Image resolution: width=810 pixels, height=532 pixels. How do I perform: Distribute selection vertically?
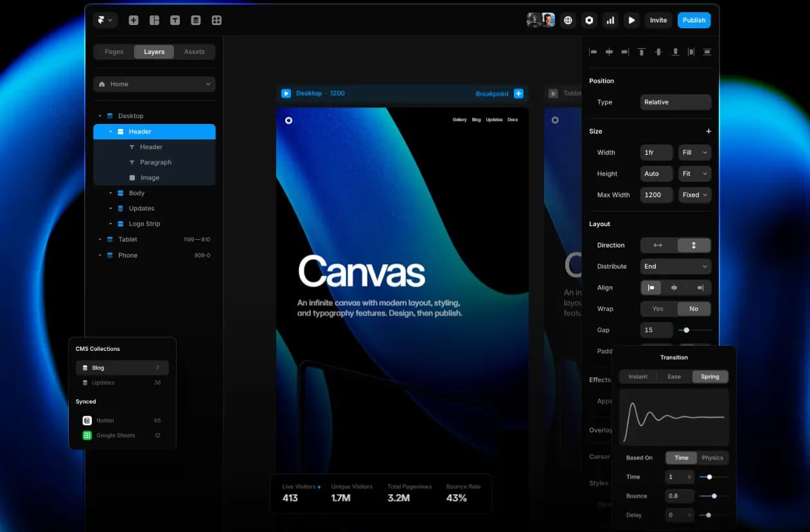tap(707, 52)
